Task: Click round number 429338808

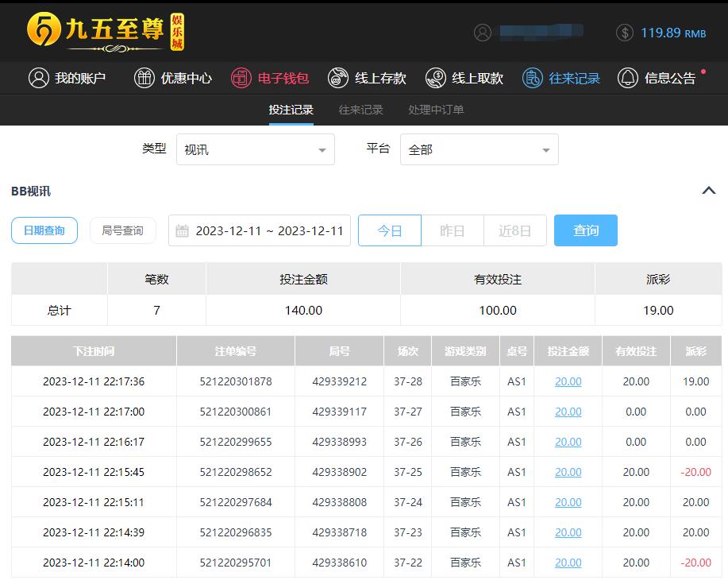Action: point(340,502)
